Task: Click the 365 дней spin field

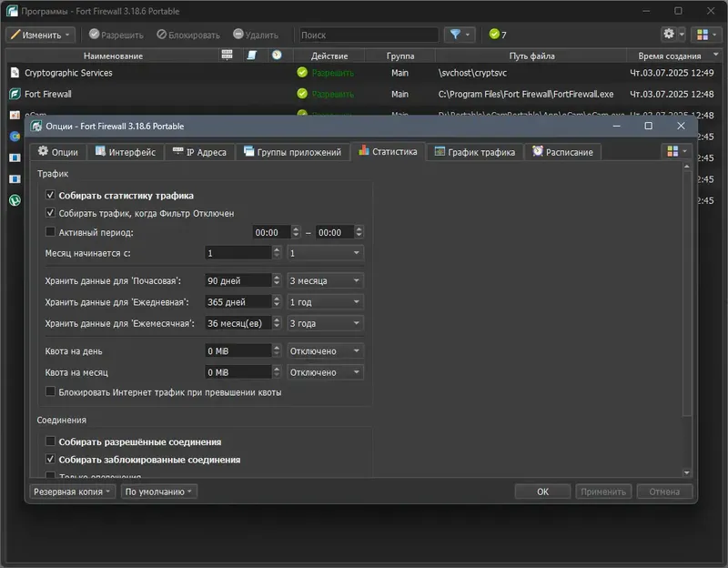Action: coord(238,302)
